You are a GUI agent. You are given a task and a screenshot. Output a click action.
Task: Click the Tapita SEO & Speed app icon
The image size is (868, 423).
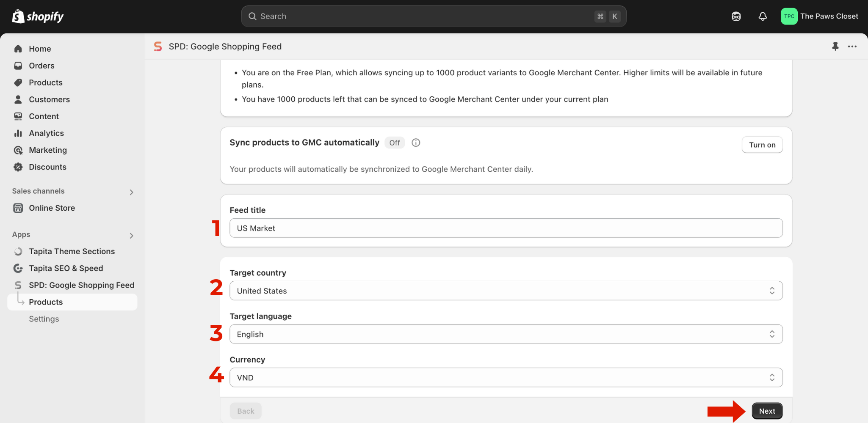[18, 268]
